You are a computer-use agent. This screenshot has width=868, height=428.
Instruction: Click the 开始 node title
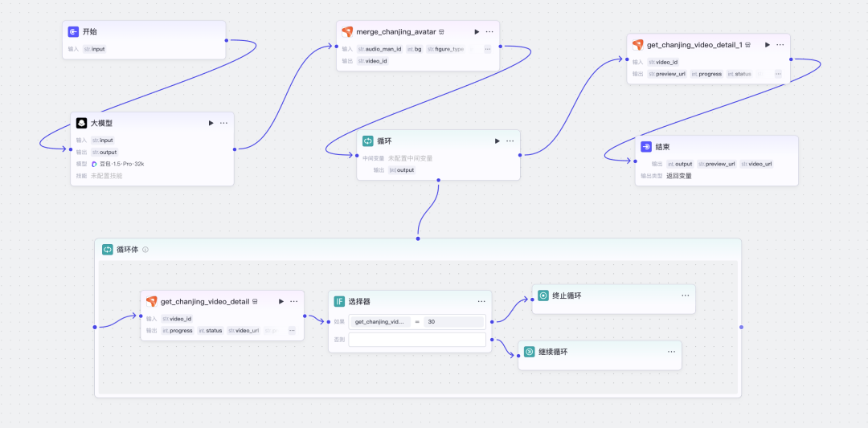90,32
